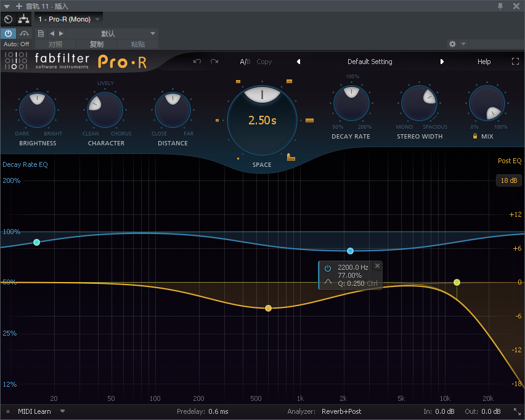Select the yellow Post EQ bell band point
Screen dimensions: 525x420
268,308
